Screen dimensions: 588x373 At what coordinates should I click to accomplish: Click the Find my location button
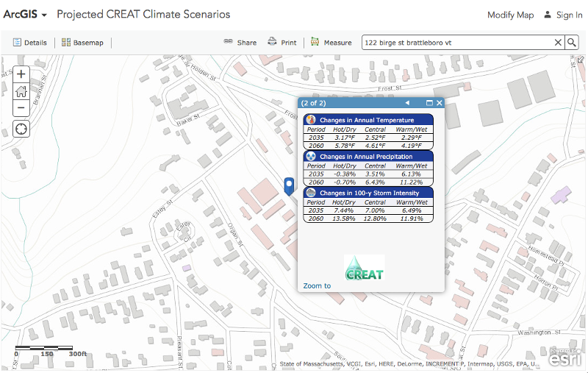[21, 129]
